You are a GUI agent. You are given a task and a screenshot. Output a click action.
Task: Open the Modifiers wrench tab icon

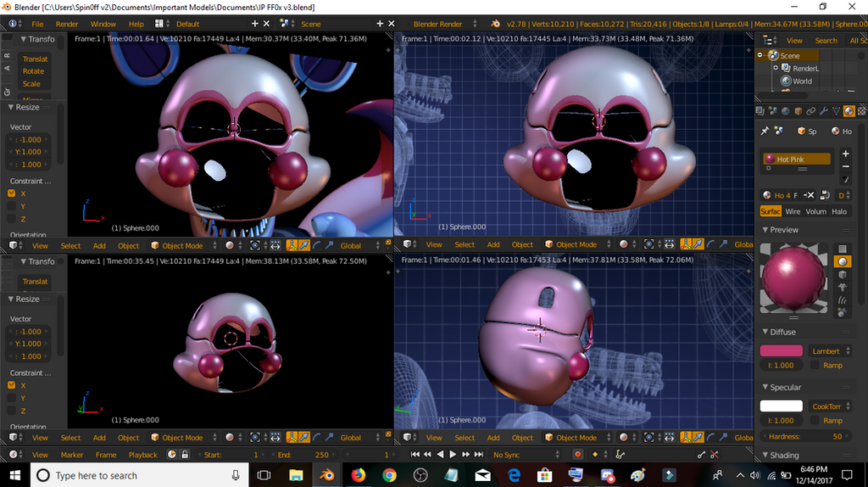pyautogui.click(x=824, y=111)
